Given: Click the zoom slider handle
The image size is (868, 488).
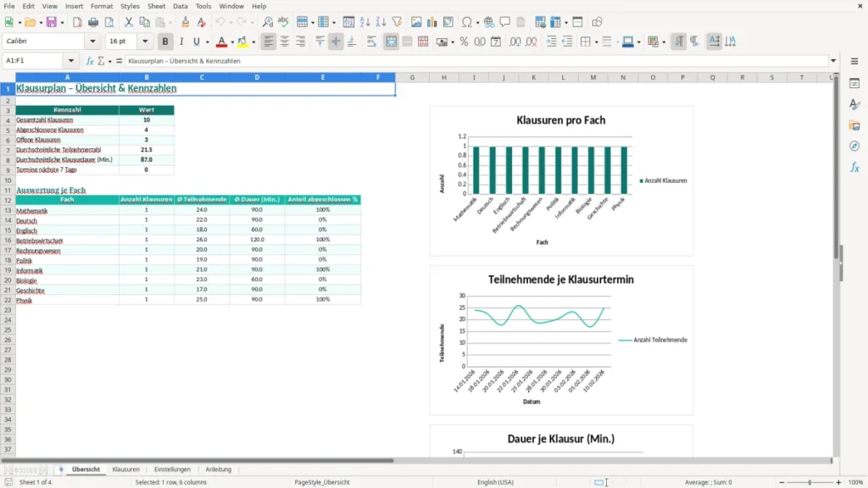Looking at the screenshot, I should coord(810,482).
